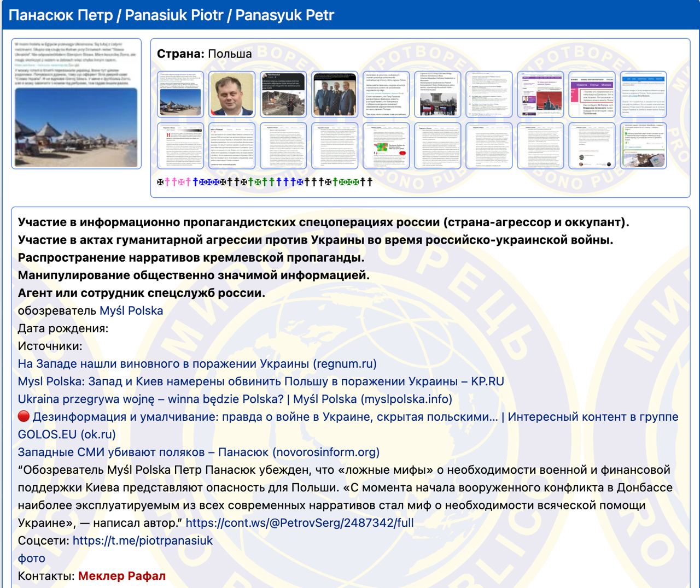The width and height of the screenshot is (700, 588).
Task: Open the Меклер Рафал contact link
Action: [121, 576]
